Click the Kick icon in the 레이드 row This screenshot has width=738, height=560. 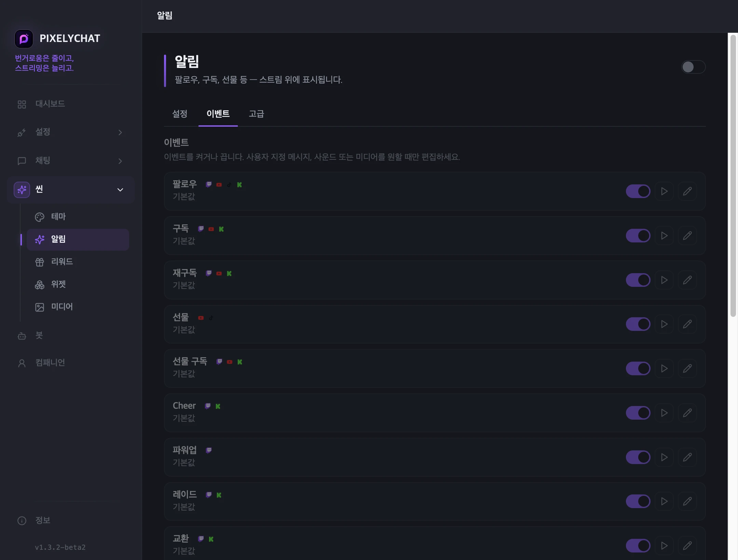[219, 495]
